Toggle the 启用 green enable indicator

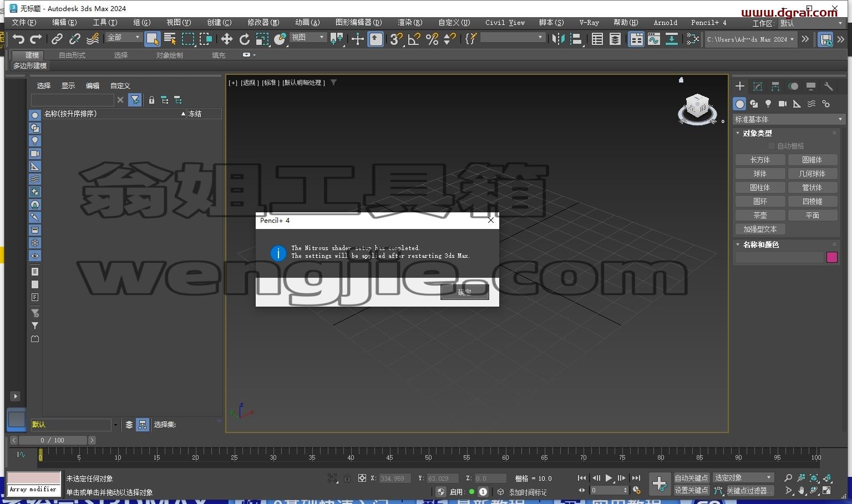[472, 492]
